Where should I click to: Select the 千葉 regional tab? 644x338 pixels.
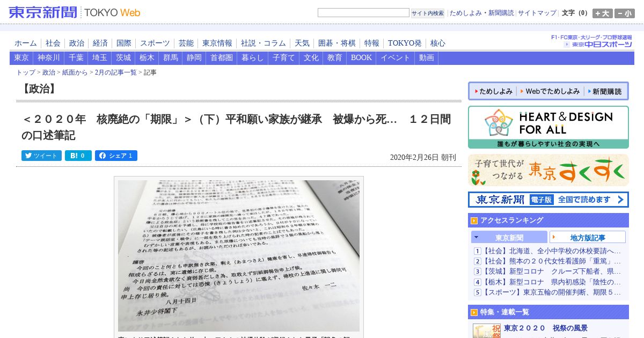[76, 58]
